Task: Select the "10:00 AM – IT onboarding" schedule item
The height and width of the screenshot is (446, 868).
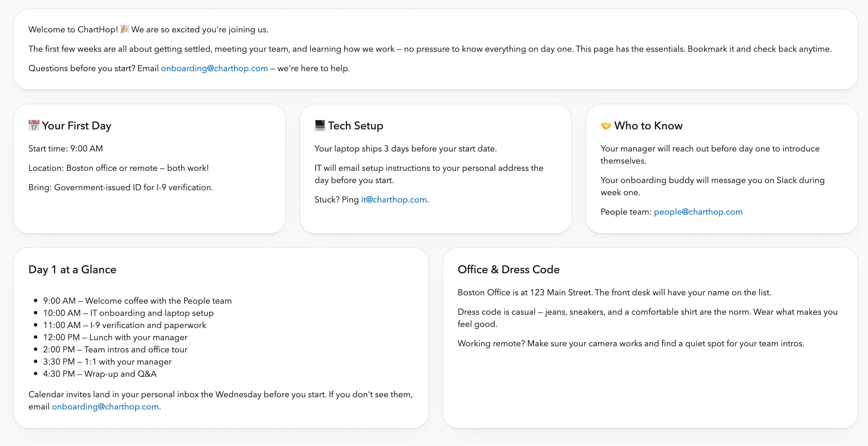Action: click(x=128, y=313)
